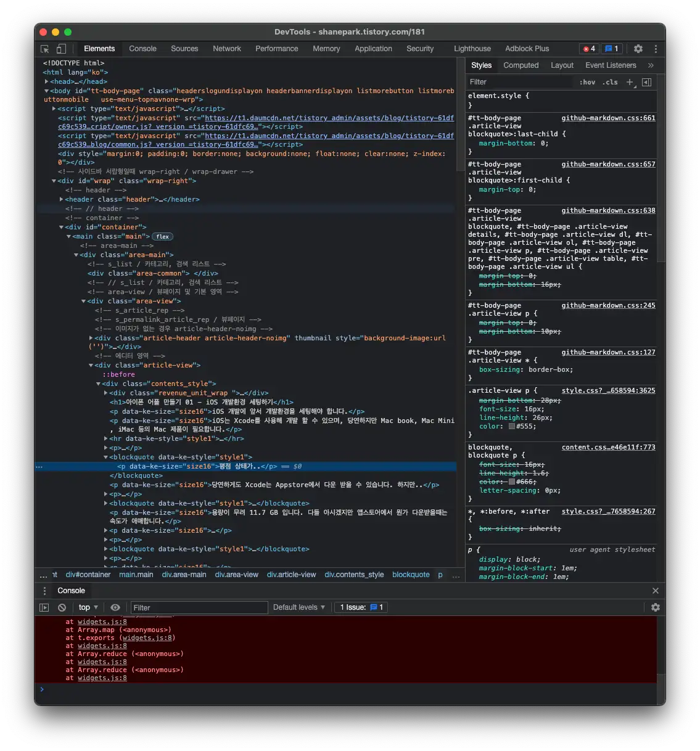The image size is (700, 751).
Task: Expand the header class header node
Action: (x=61, y=199)
